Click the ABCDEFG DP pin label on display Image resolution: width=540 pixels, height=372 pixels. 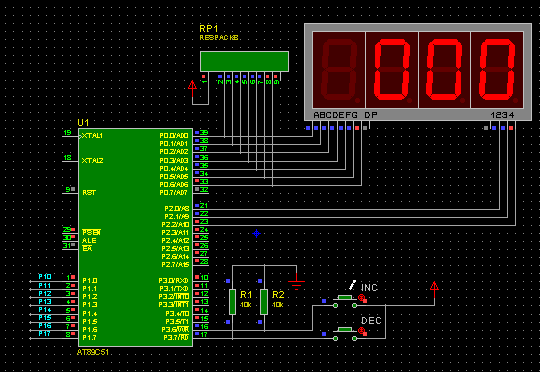[x=345, y=115]
